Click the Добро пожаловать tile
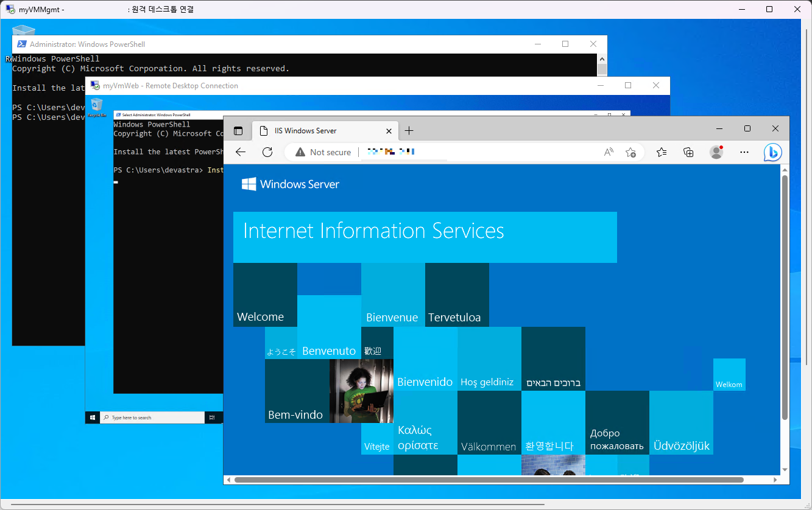Viewport: 812px width, 510px height. (x=617, y=422)
